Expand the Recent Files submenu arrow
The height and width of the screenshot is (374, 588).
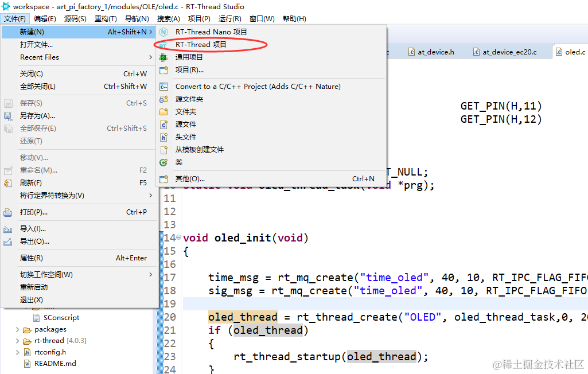[150, 57]
